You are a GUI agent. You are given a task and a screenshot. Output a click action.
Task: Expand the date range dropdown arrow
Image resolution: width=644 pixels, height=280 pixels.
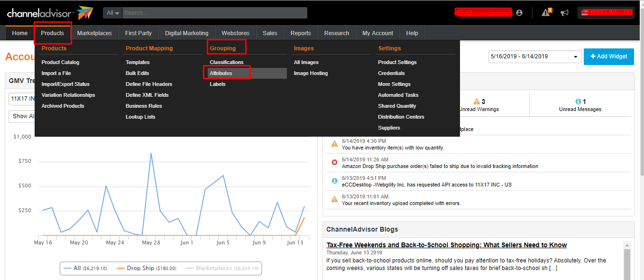(575, 56)
